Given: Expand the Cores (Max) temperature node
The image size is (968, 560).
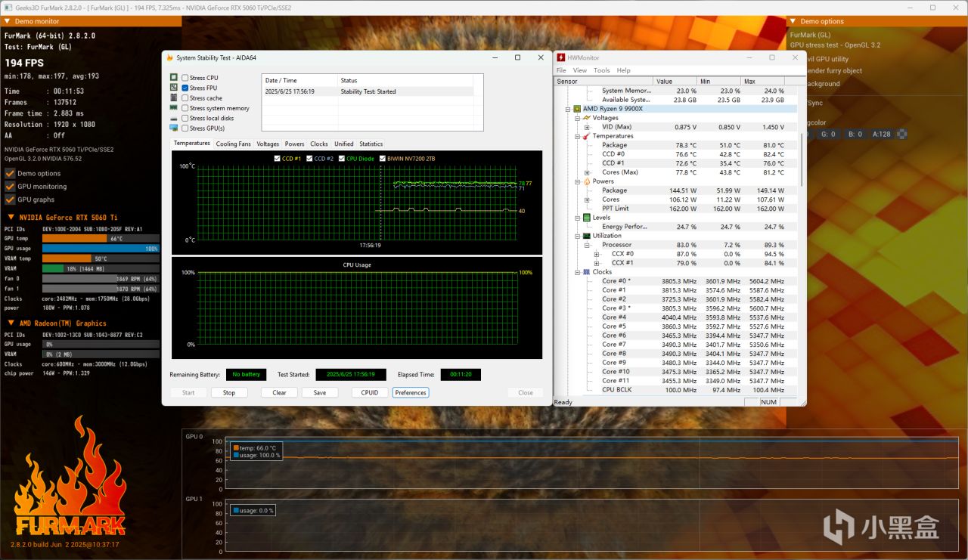Looking at the screenshot, I should [586, 172].
